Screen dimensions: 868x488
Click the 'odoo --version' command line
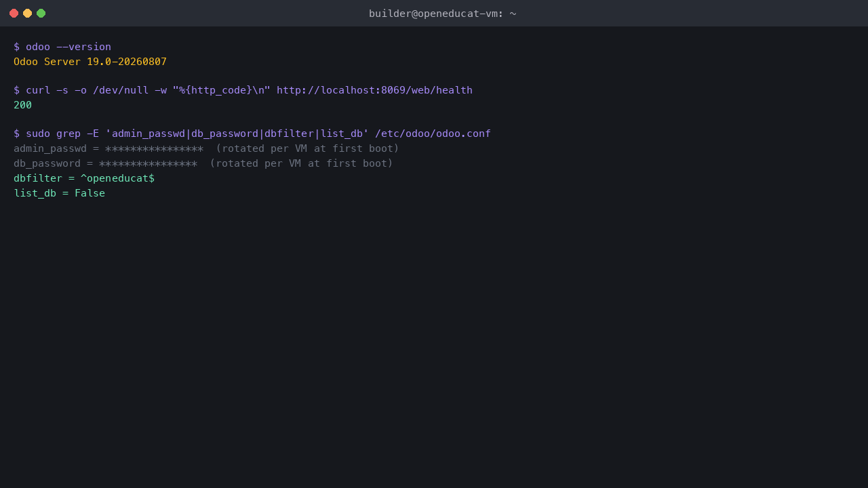click(x=62, y=47)
